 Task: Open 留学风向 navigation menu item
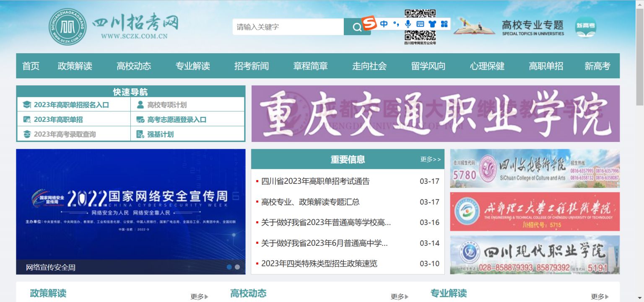(x=428, y=66)
